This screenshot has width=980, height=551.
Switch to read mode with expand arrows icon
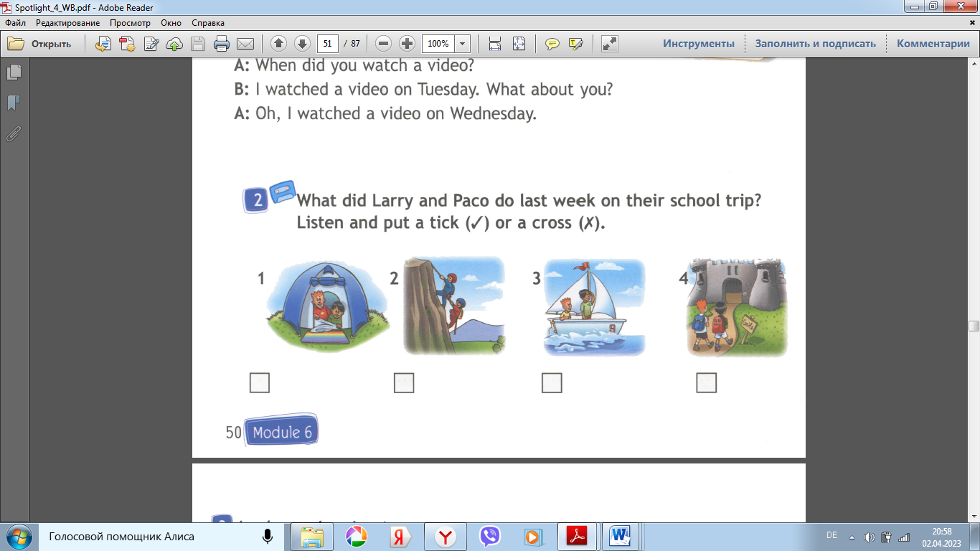pos(610,44)
